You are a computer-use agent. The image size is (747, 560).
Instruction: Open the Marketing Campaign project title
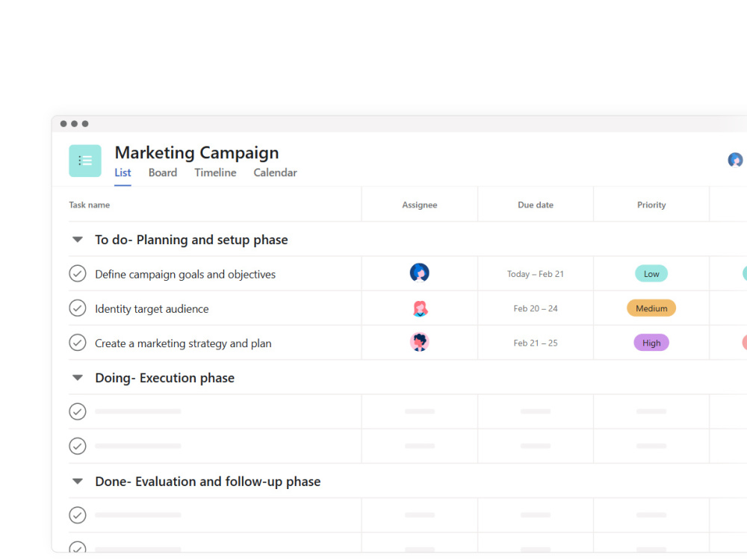196,153
